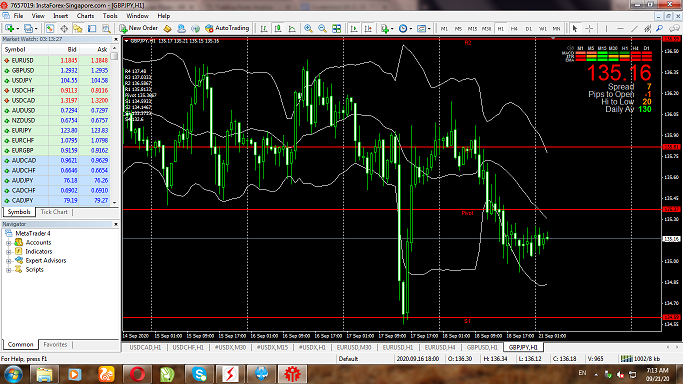Open the indicators list icon
Image resolution: width=683 pixels, height=384 pixels.
pyautogui.click(x=384, y=28)
